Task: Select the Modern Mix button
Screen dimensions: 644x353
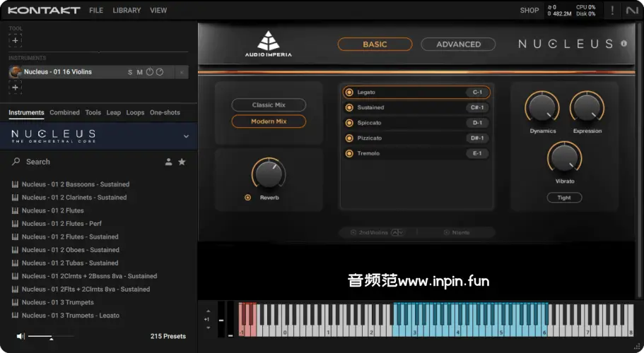Action: 269,121
